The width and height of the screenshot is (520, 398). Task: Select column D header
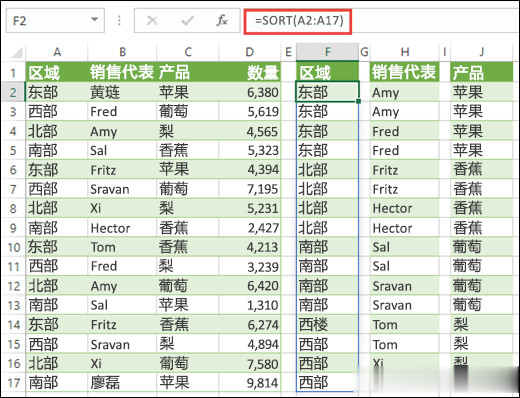click(x=250, y=52)
